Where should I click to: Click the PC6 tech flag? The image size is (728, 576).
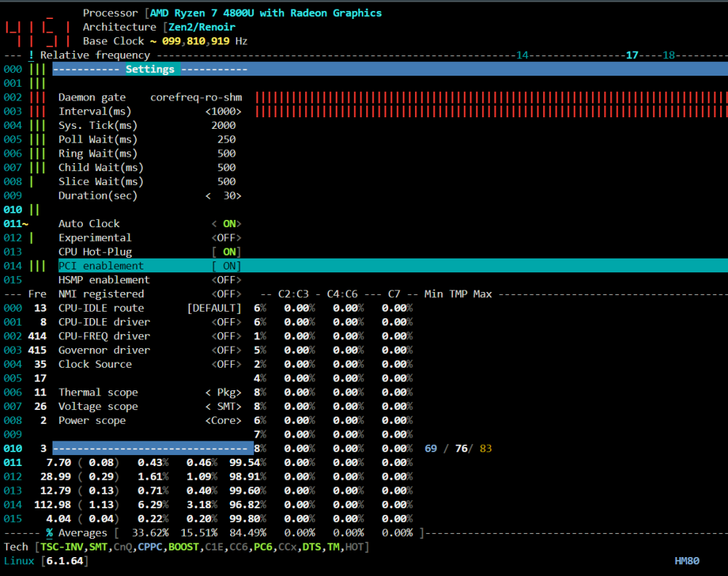(263, 547)
